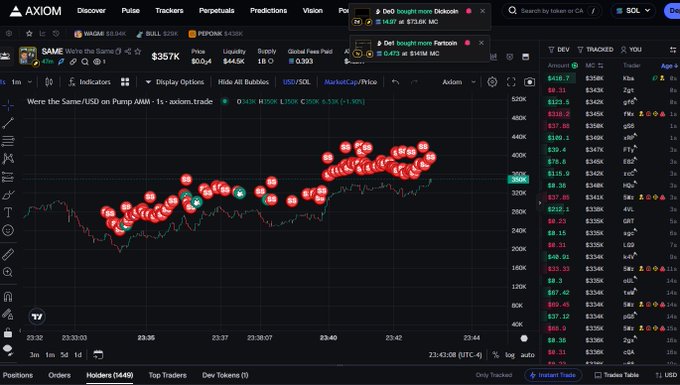Image resolution: width=680 pixels, height=385 pixels.
Task: Expand Display Options dropdown
Action: (174, 82)
